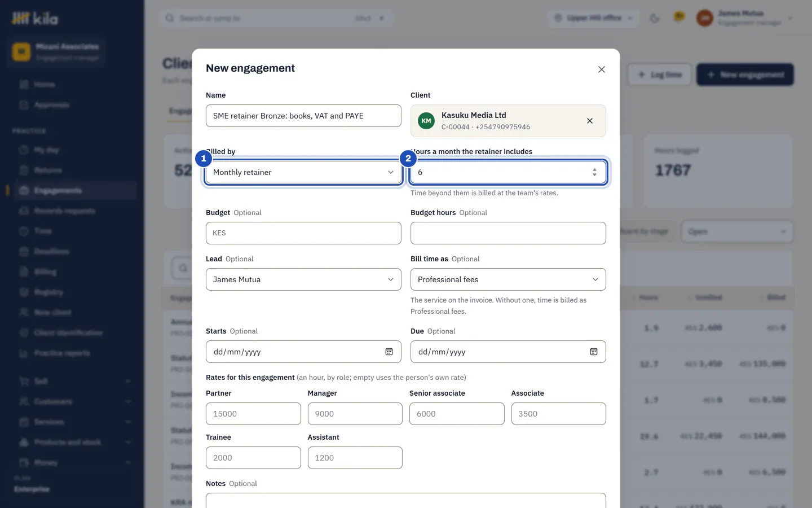This screenshot has width=812, height=508.
Task: Click the Manager rate field
Action: point(355,414)
